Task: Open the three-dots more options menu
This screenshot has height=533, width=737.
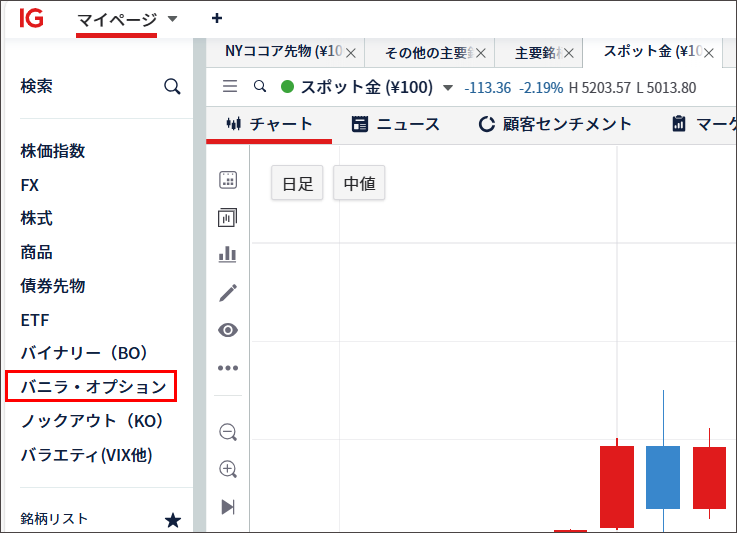Action: (228, 368)
